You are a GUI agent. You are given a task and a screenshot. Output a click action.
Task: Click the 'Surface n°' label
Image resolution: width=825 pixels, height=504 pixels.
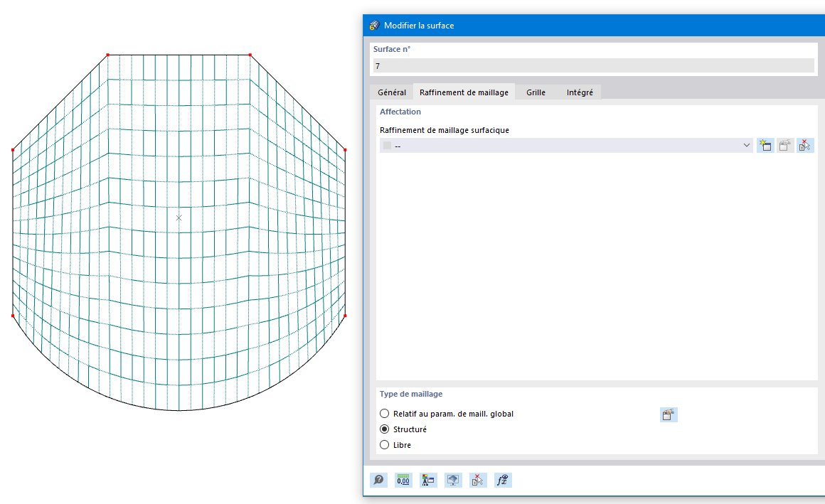pos(392,49)
